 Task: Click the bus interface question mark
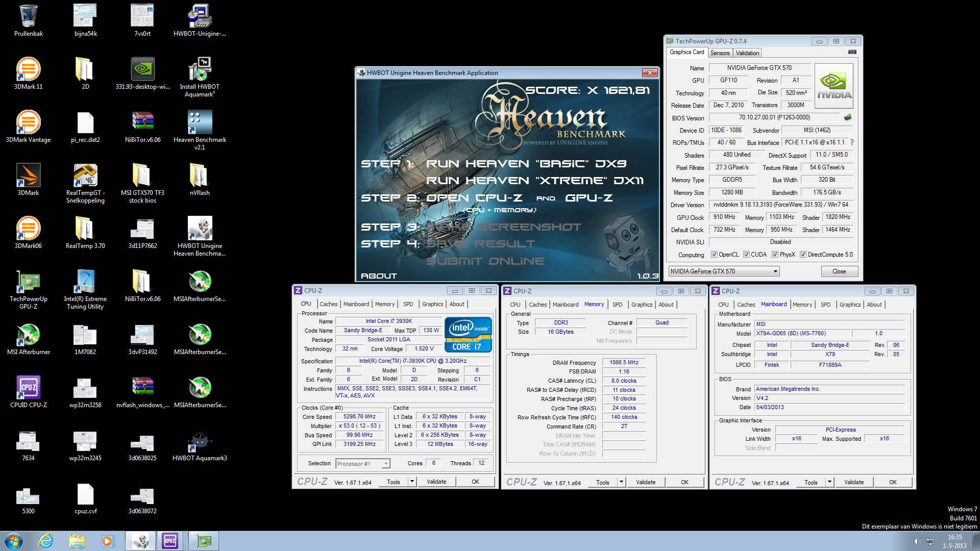(851, 142)
